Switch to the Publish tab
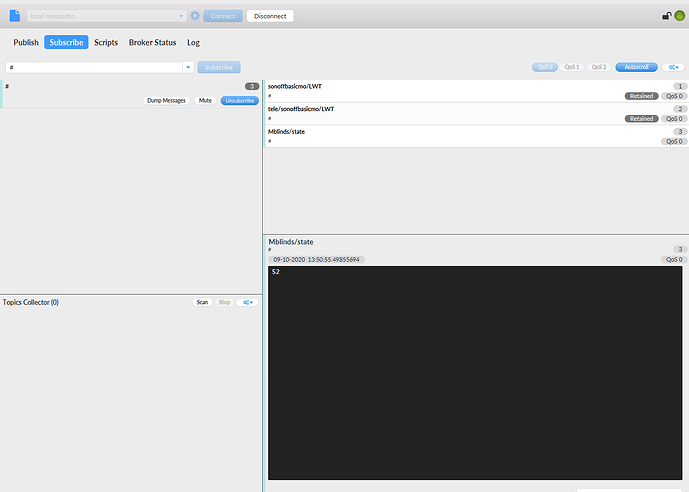The image size is (689, 492). [x=26, y=43]
